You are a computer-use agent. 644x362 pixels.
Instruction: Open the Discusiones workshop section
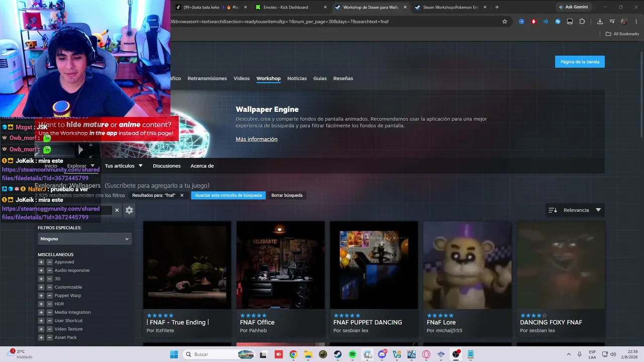pyautogui.click(x=167, y=166)
